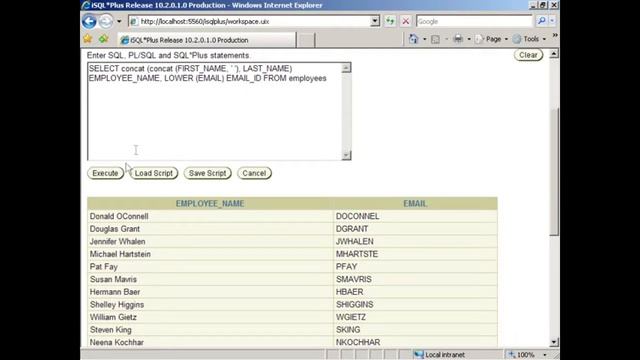Open the Page menu
This screenshot has width=640, height=360.
tap(492, 39)
